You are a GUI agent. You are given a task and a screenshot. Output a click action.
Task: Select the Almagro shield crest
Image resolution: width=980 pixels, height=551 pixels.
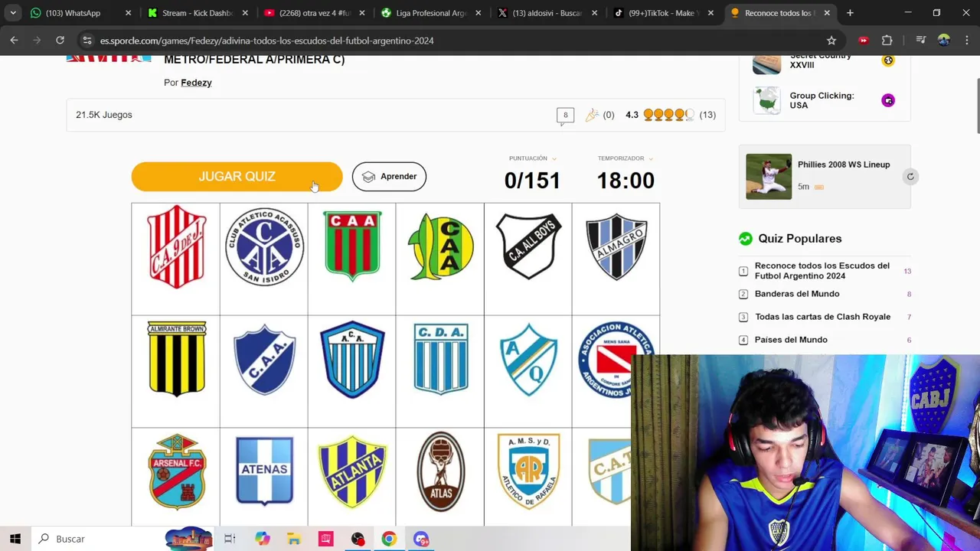click(x=616, y=246)
